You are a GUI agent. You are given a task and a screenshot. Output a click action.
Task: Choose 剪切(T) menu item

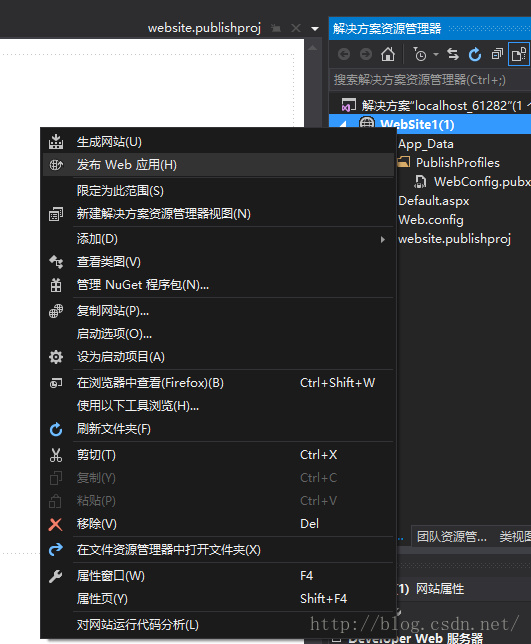point(218,455)
